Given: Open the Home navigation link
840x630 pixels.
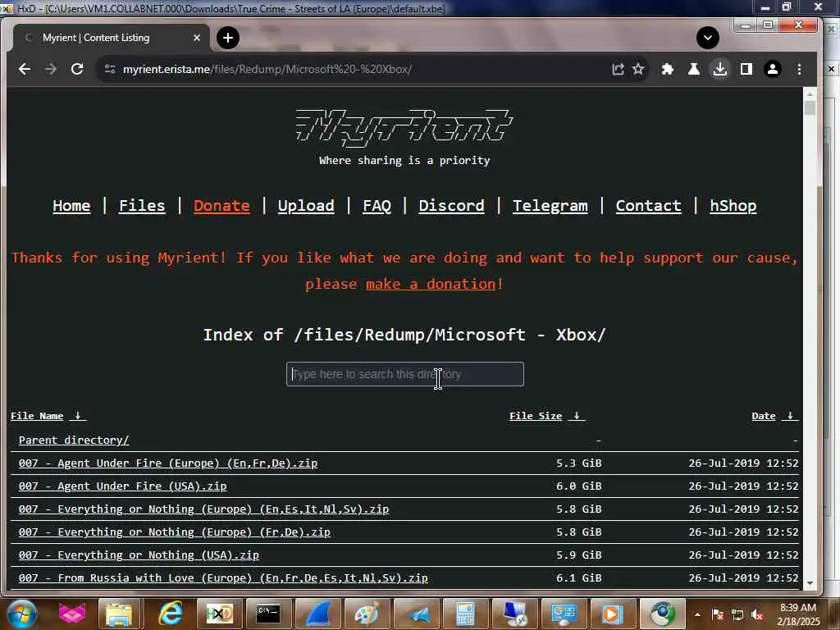Looking at the screenshot, I should tap(71, 206).
